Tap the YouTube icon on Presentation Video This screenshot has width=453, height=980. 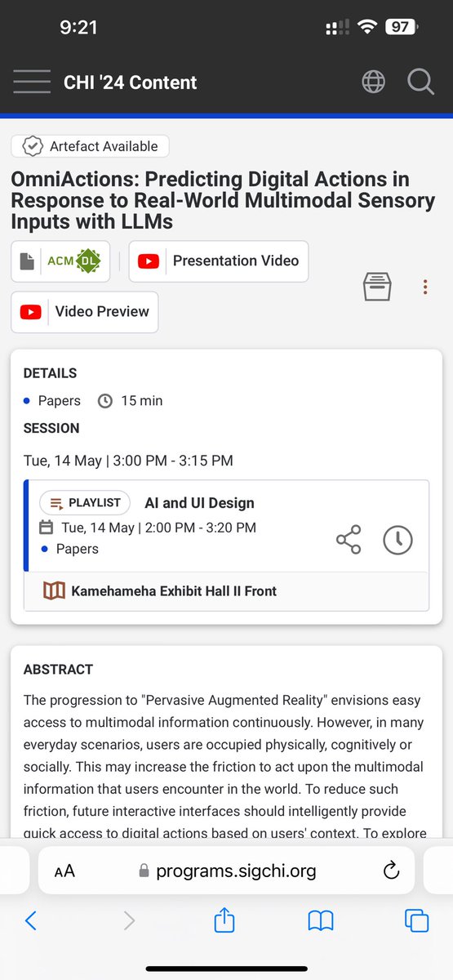149,261
